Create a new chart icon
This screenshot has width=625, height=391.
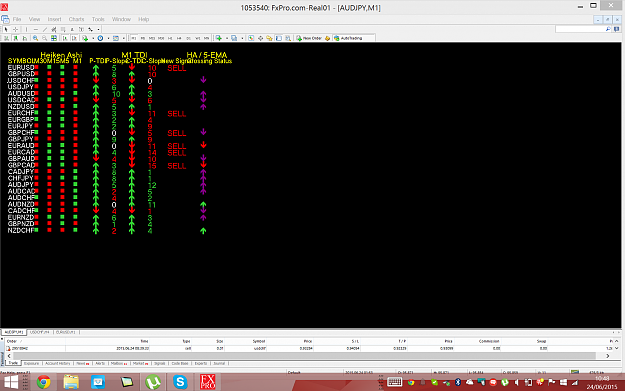click(x=219, y=38)
